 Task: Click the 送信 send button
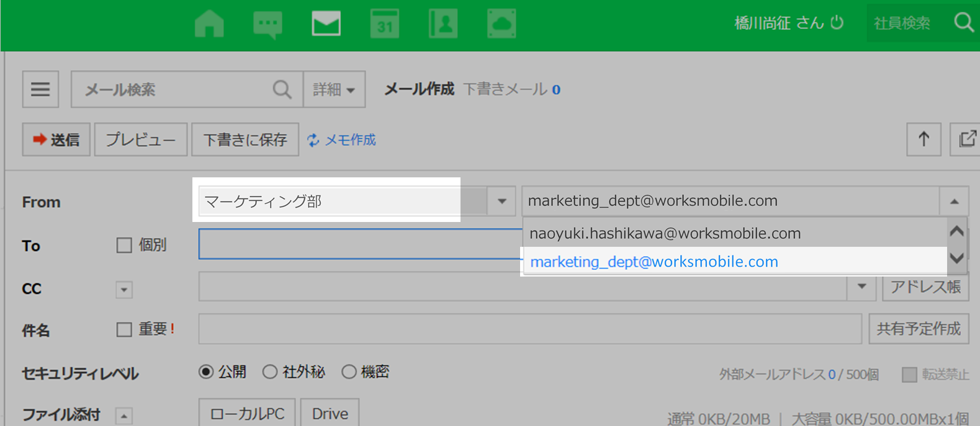[x=56, y=140]
